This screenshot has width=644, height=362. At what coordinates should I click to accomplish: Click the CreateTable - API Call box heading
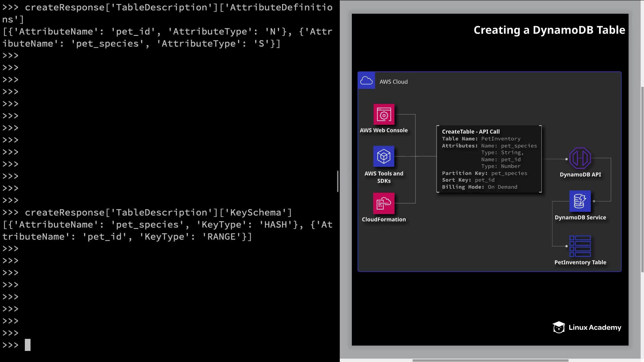click(x=471, y=132)
